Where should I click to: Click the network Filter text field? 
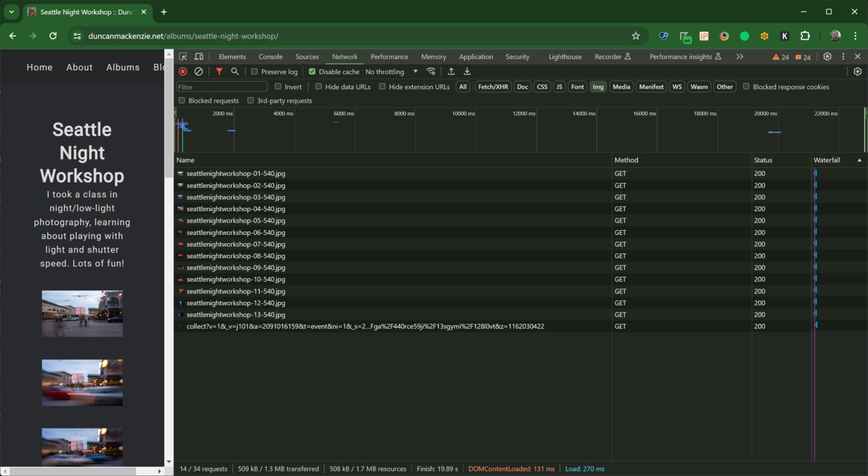(221, 87)
